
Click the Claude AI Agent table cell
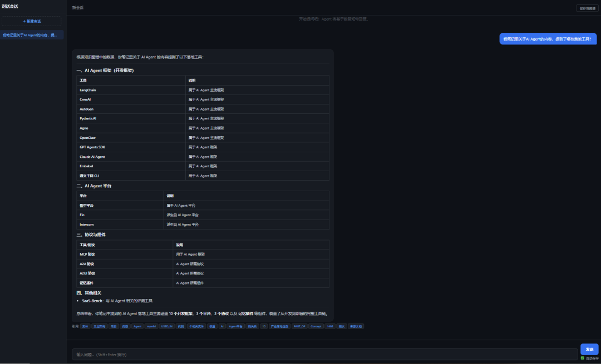pyautogui.click(x=131, y=157)
